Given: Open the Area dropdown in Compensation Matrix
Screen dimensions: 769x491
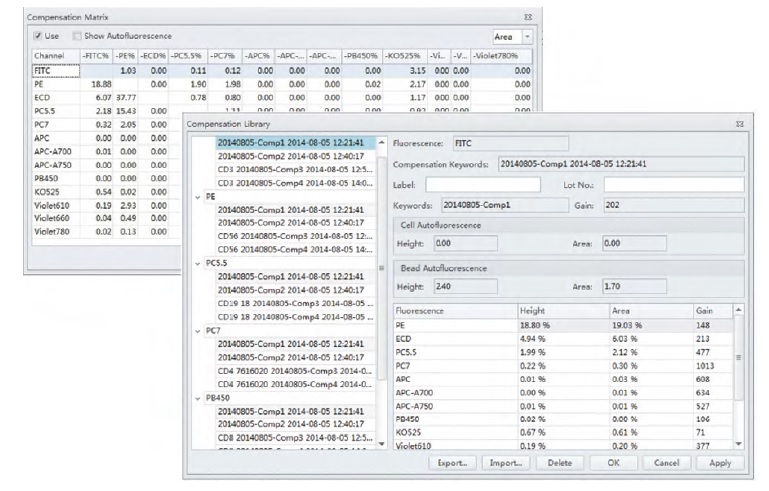Looking at the screenshot, I should [527, 36].
